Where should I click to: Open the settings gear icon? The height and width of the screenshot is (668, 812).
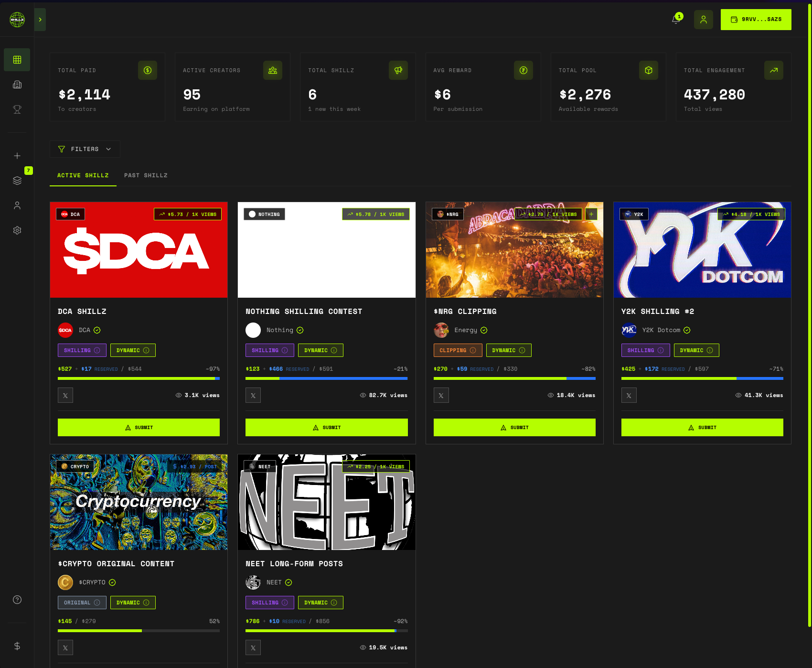coord(17,230)
